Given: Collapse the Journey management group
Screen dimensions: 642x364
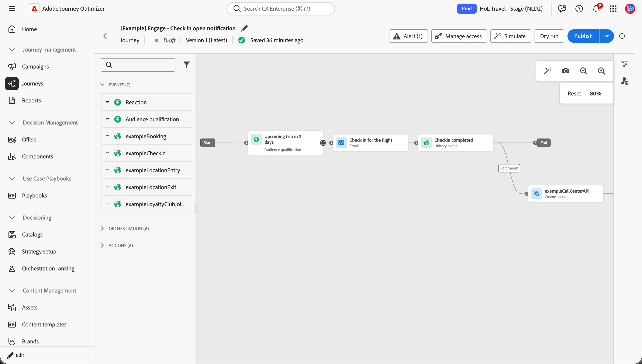Looking at the screenshot, I should point(11,49).
